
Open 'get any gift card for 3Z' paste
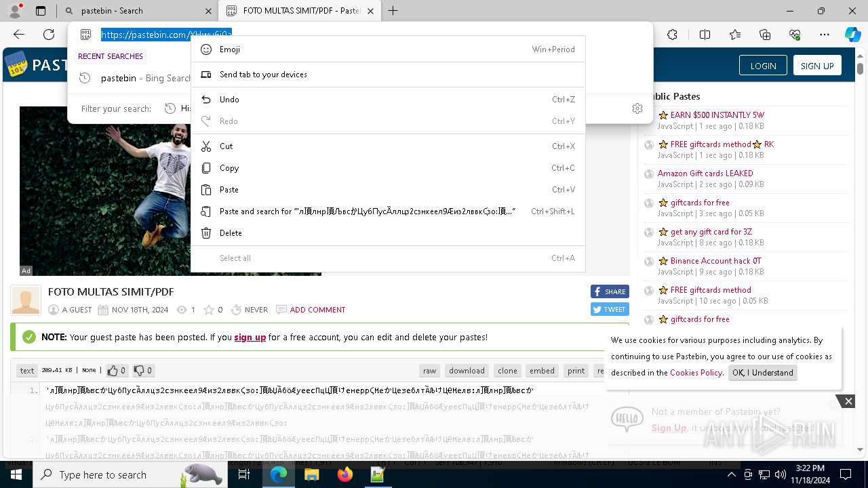711,232
